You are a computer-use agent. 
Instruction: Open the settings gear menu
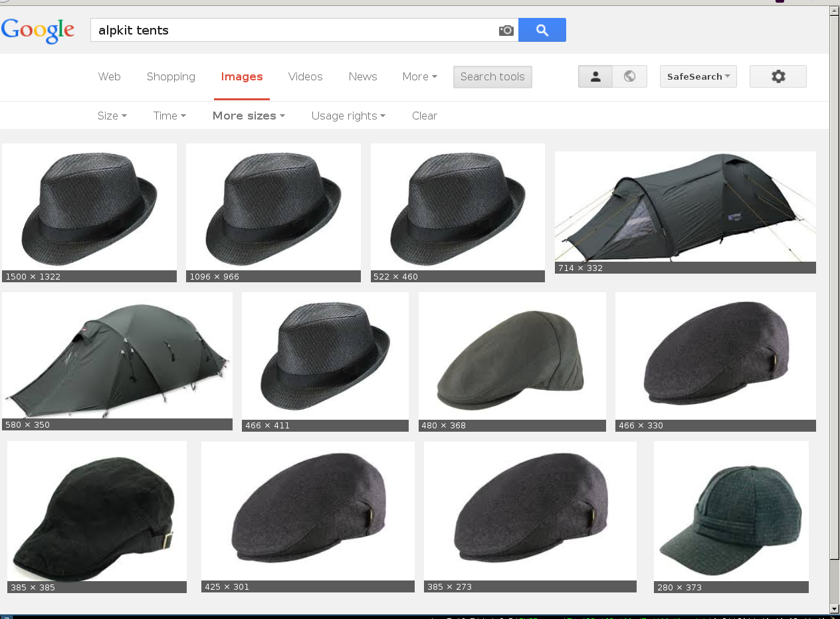[778, 76]
